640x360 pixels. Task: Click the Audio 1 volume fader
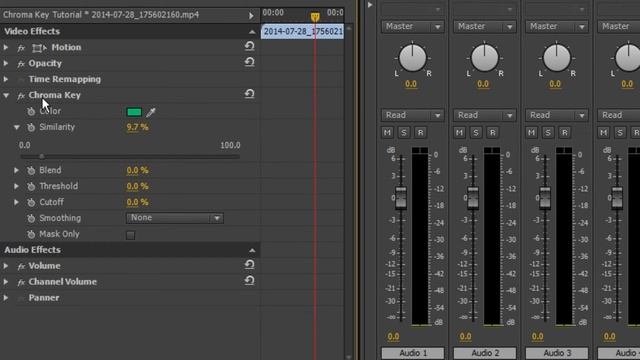point(401,198)
